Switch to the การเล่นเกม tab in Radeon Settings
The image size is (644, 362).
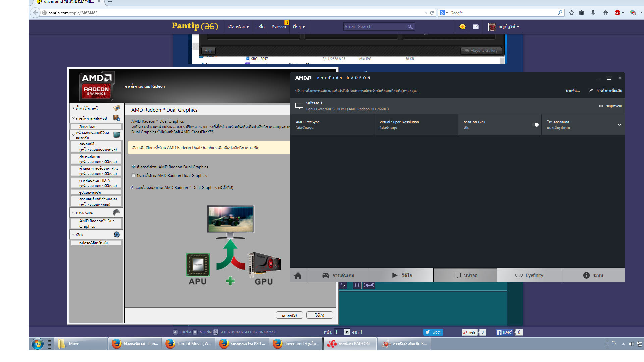tap(338, 275)
